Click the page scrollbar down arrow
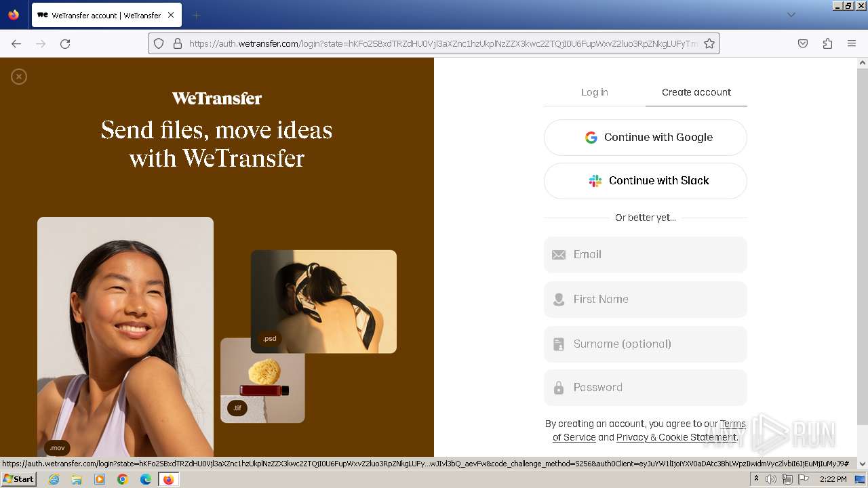 pos(863,464)
